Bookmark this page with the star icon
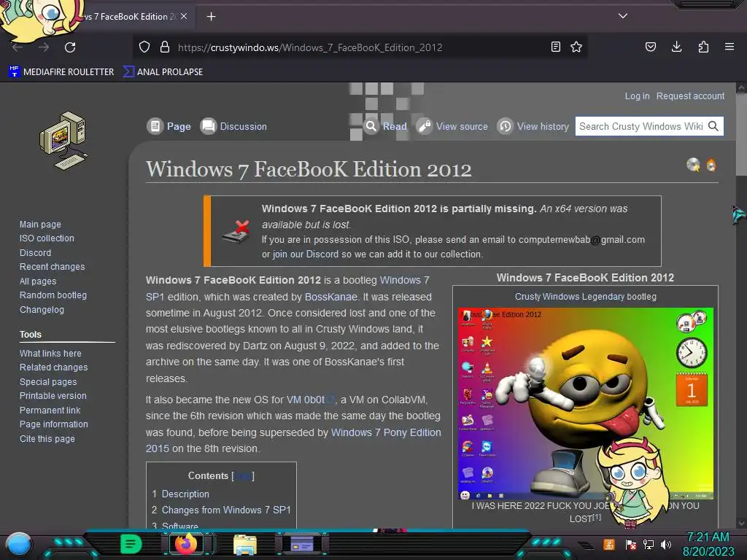The height and width of the screenshot is (560, 747). (576, 47)
